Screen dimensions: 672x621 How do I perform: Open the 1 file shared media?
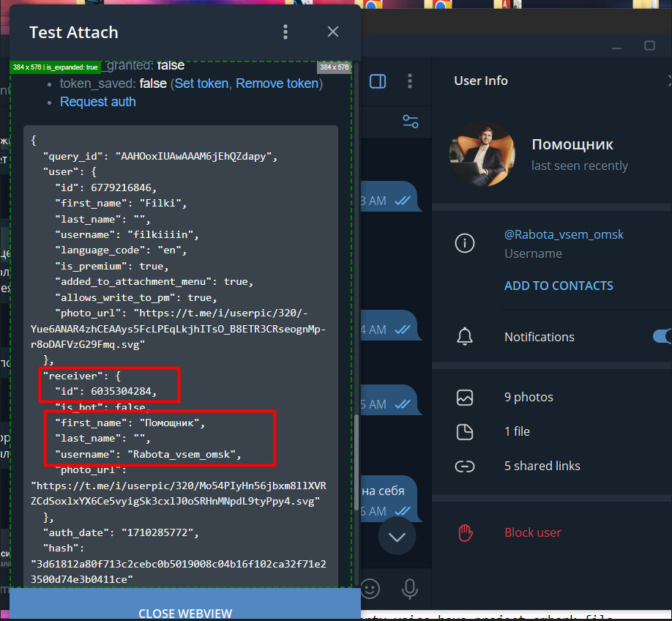pyautogui.click(x=517, y=431)
